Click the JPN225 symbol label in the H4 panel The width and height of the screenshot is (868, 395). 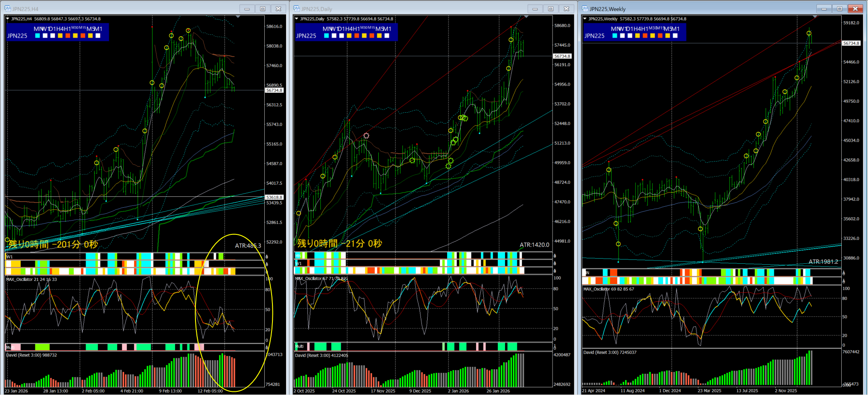pos(17,36)
